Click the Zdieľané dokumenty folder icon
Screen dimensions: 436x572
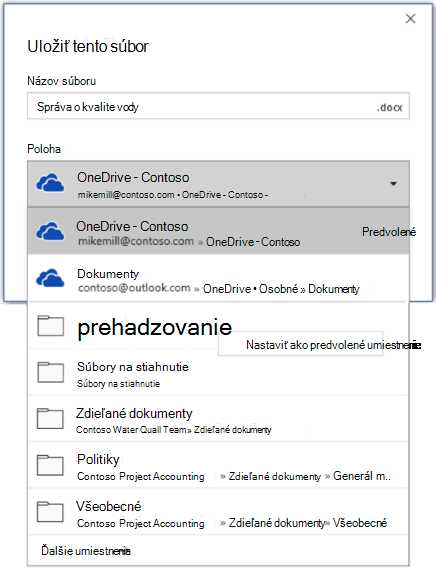click(51, 419)
